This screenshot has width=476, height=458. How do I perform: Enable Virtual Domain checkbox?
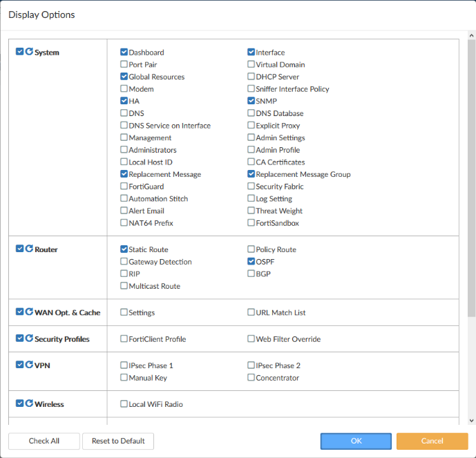click(x=251, y=64)
